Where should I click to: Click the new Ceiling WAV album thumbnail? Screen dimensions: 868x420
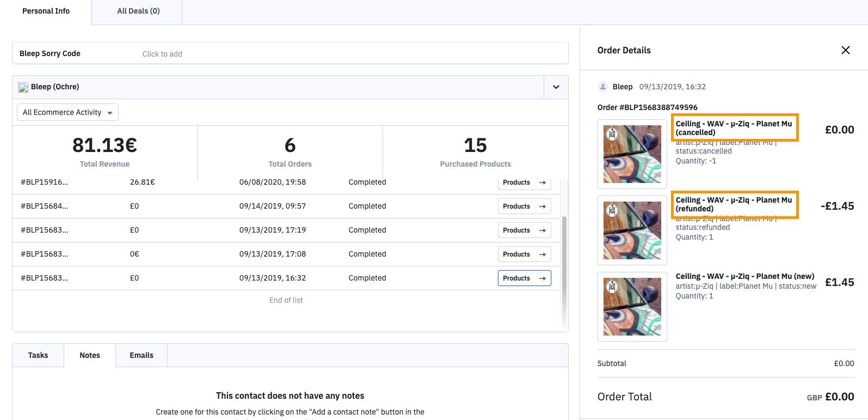(632, 307)
